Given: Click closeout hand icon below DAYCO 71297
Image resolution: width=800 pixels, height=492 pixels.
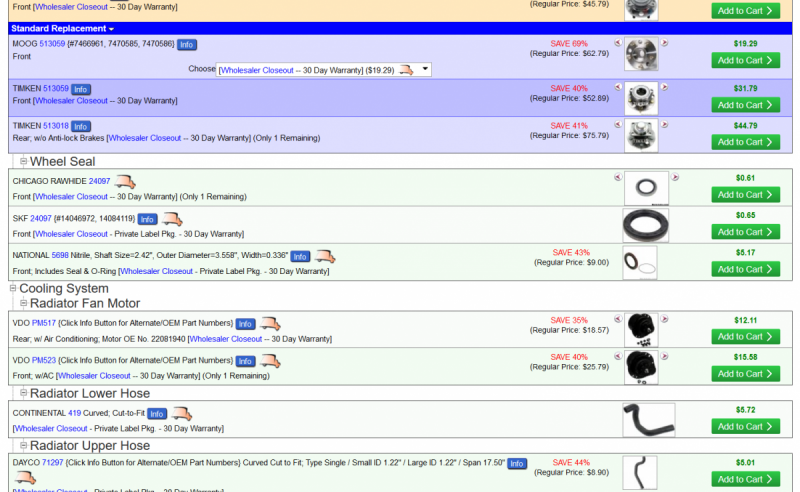Looking at the screenshot, I should pyautogui.click(x=24, y=478).
